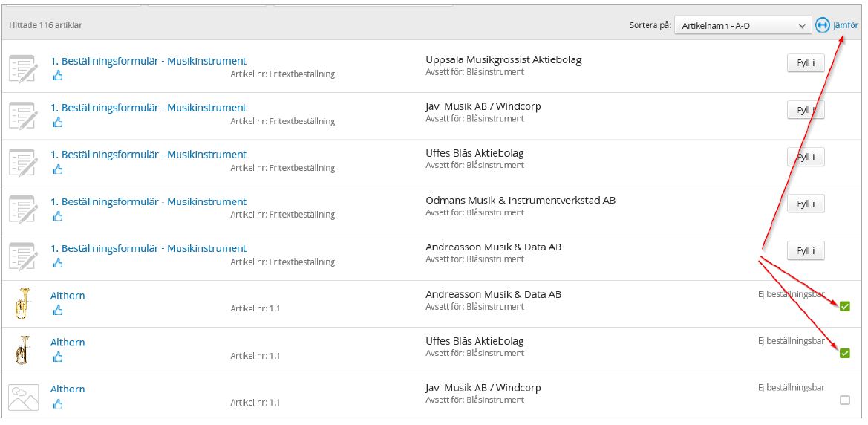Open the Sortera på dropdown
Image resolution: width=868 pixels, height=425 pixels.
point(743,25)
